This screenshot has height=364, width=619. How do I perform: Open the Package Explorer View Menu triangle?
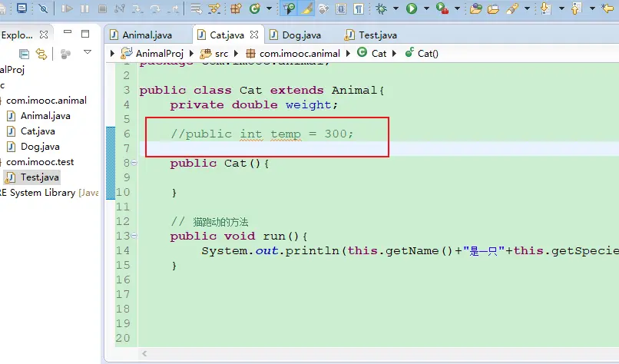pos(88,53)
